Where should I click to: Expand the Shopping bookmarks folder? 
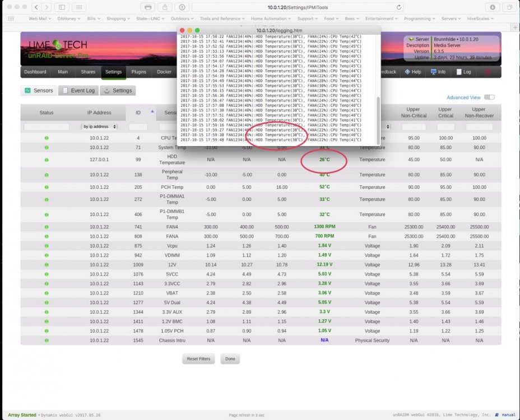point(118,18)
